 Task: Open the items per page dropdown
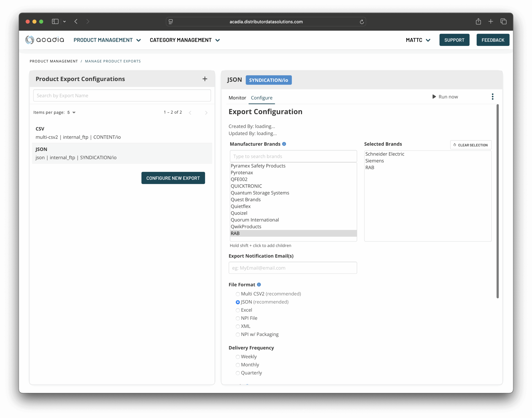coord(71,112)
